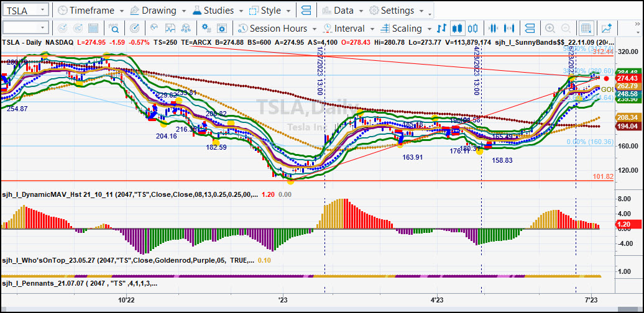This screenshot has width=644, height=313.
Task: Click the stacked panels icon beside Style
Action: (x=306, y=11)
